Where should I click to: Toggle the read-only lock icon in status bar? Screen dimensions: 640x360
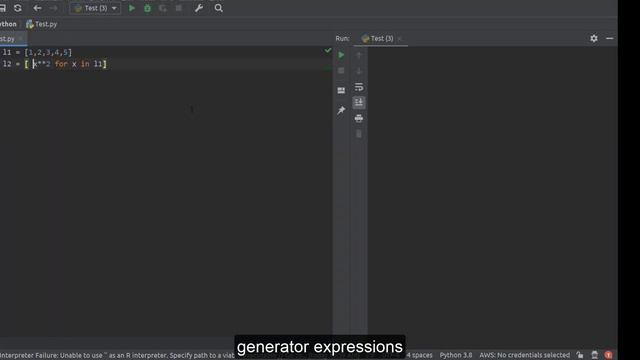[x=580, y=355]
